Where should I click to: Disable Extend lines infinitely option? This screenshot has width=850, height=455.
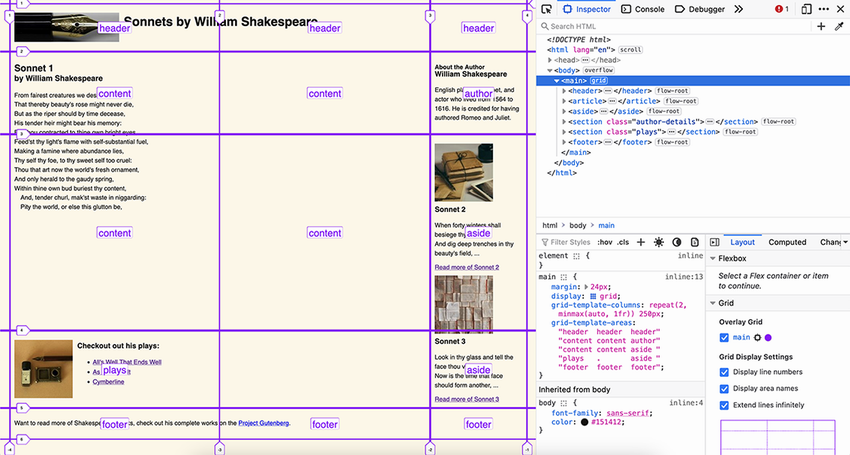click(x=724, y=404)
